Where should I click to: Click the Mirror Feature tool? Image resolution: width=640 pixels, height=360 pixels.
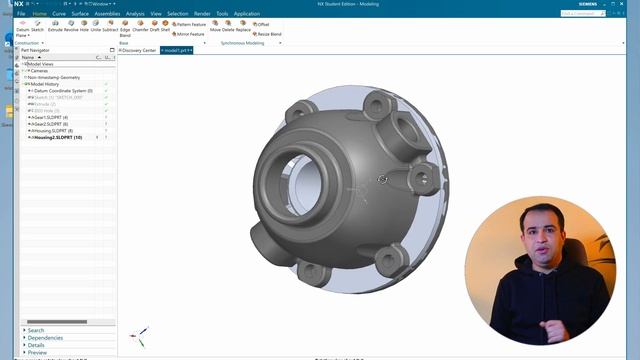[x=188, y=34]
